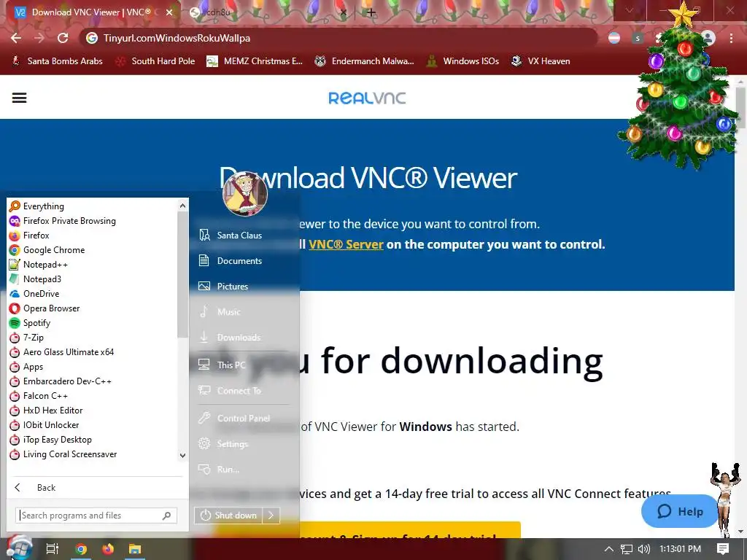The width and height of the screenshot is (747, 560).
Task: Open Pictures from Start menu
Action: point(224,286)
